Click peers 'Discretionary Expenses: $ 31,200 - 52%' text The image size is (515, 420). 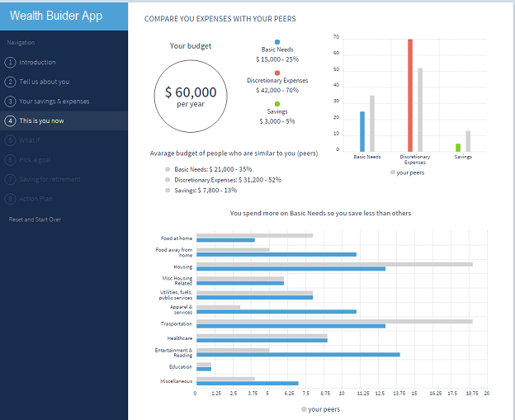pos(228,180)
